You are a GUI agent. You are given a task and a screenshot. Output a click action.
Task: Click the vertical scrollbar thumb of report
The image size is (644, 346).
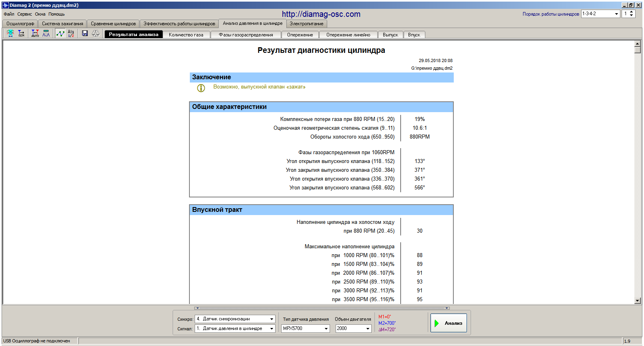point(638,50)
